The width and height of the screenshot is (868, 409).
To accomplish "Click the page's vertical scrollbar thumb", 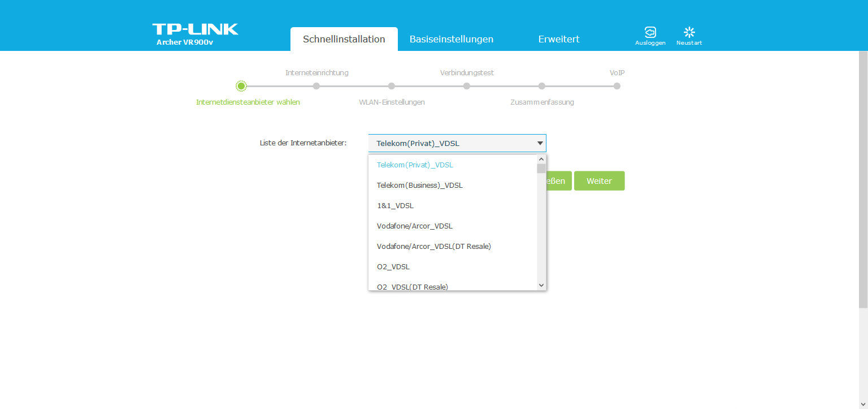I will pyautogui.click(x=863, y=179).
